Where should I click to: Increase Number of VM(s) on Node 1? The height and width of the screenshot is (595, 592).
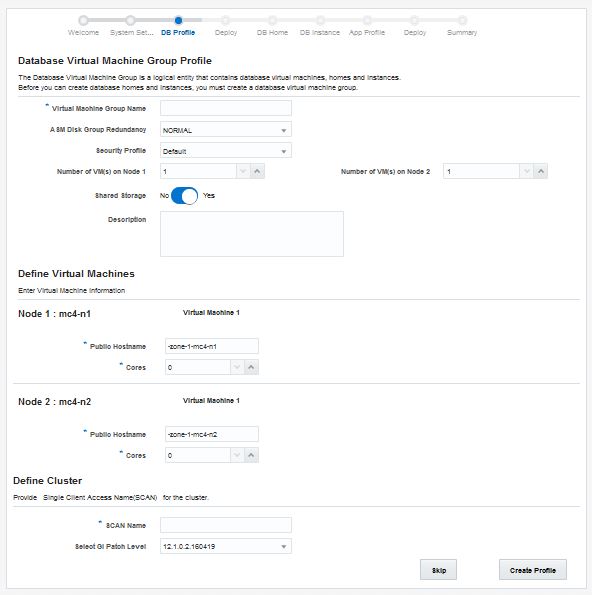[x=257, y=172]
